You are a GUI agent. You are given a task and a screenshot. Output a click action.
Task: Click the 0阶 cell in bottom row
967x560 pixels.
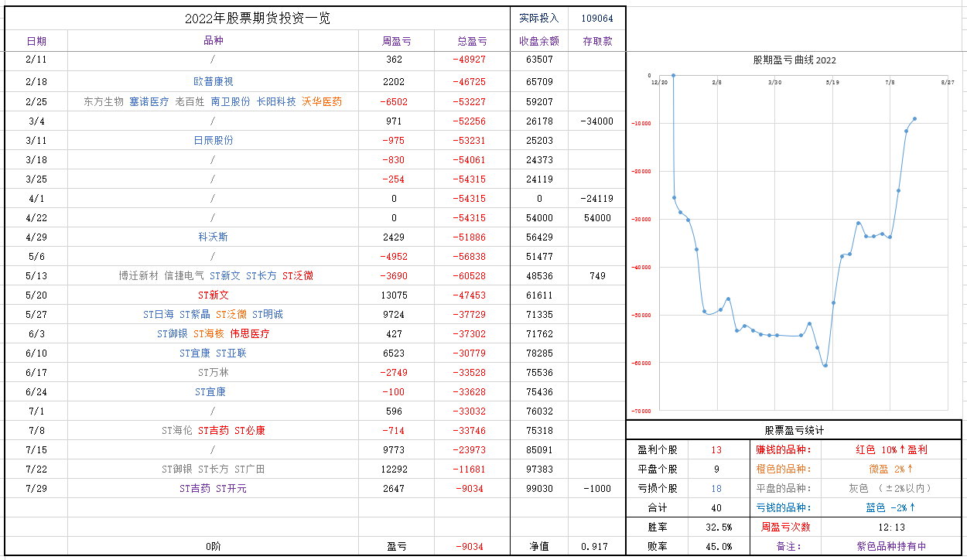click(213, 546)
